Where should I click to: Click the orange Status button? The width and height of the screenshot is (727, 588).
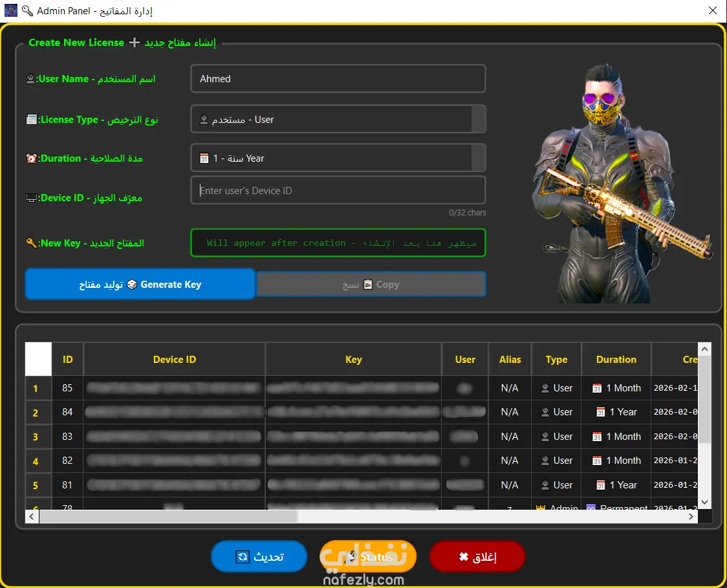[x=367, y=556]
